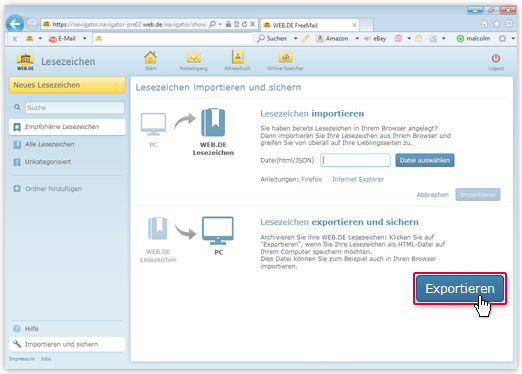The height and width of the screenshot is (374, 522).
Task: Select Empfohlene Lesezeichen in sidebar
Action: pyautogui.click(x=67, y=127)
